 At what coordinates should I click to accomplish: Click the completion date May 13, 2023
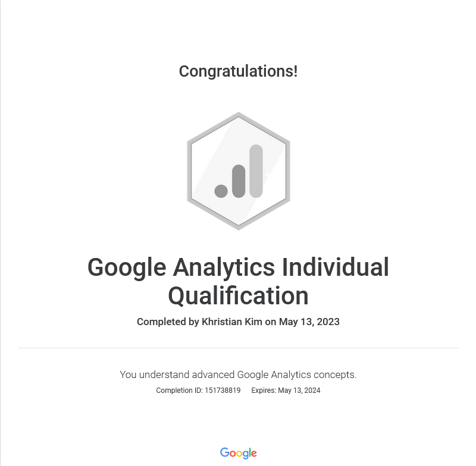[x=309, y=322]
